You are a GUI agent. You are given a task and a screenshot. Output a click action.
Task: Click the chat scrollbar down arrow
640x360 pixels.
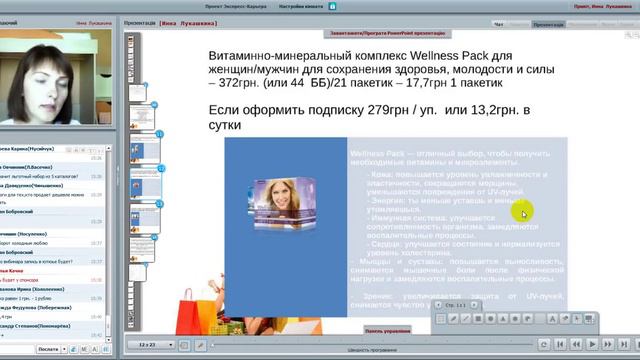tap(109, 340)
